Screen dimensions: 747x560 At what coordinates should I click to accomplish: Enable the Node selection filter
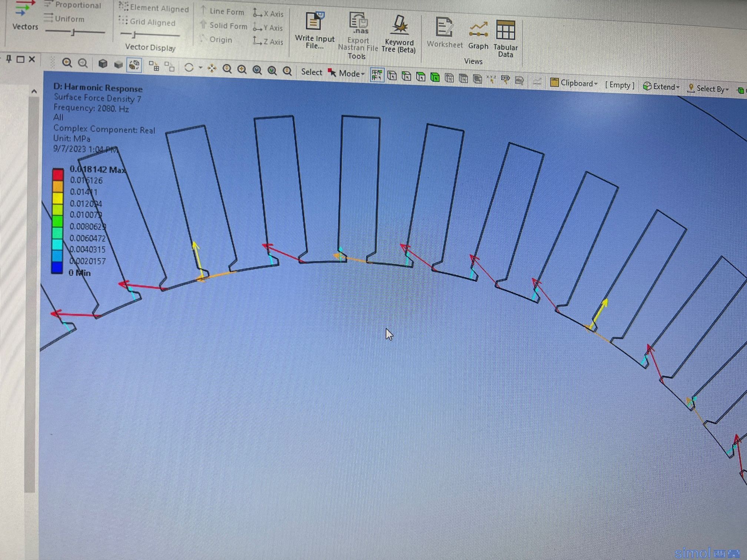pyautogui.click(x=449, y=78)
